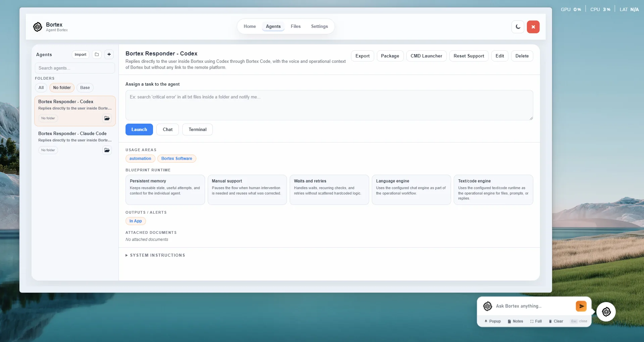Screen dimensions: 644x342
Task: Click the Export button
Action: pyautogui.click(x=362, y=56)
